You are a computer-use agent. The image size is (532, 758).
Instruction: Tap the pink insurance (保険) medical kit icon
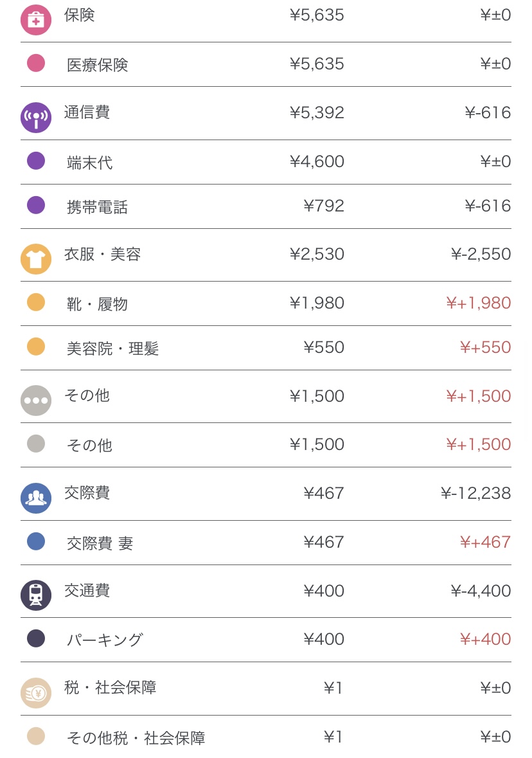[x=36, y=19]
